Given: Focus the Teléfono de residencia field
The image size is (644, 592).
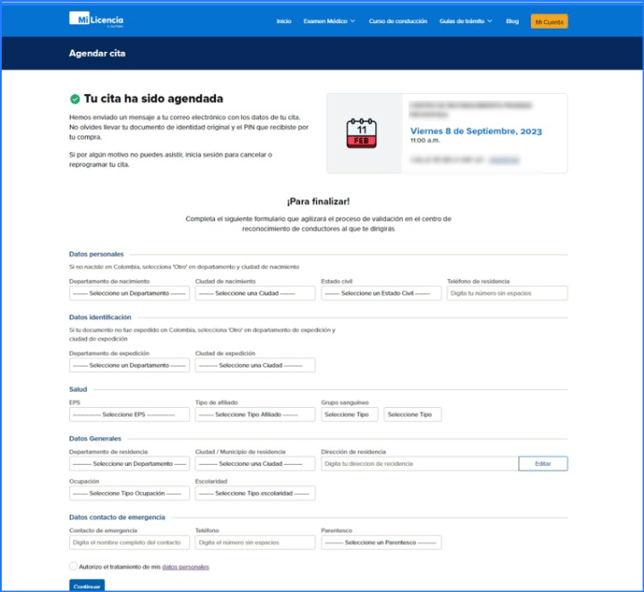Looking at the screenshot, I should pyautogui.click(x=507, y=293).
